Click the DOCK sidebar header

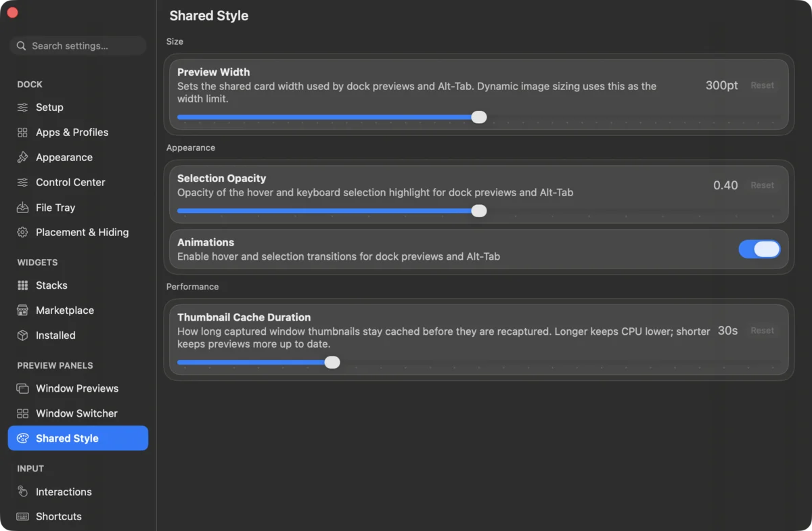coord(30,85)
